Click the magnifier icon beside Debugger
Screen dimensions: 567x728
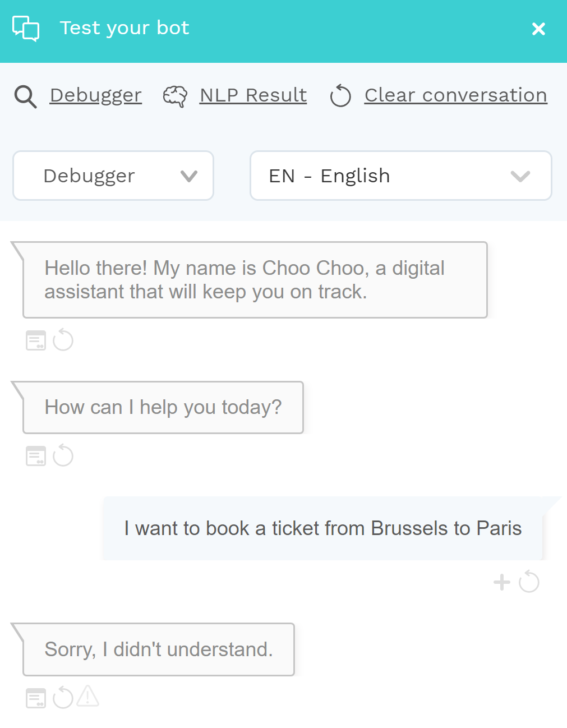point(25,96)
